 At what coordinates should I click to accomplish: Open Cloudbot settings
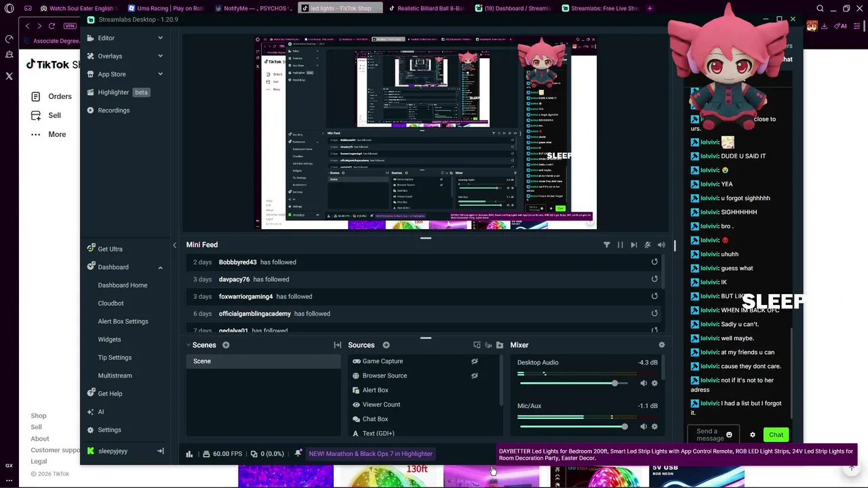(x=111, y=303)
